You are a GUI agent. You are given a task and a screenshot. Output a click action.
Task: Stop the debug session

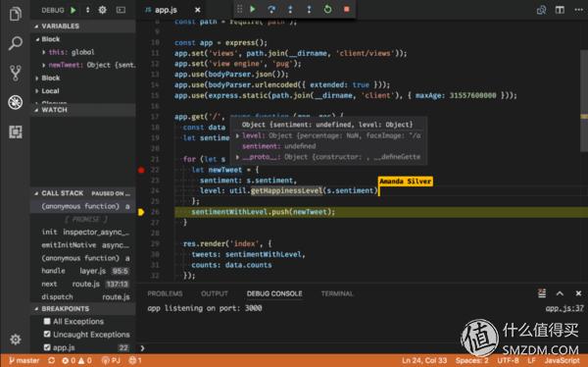click(347, 9)
